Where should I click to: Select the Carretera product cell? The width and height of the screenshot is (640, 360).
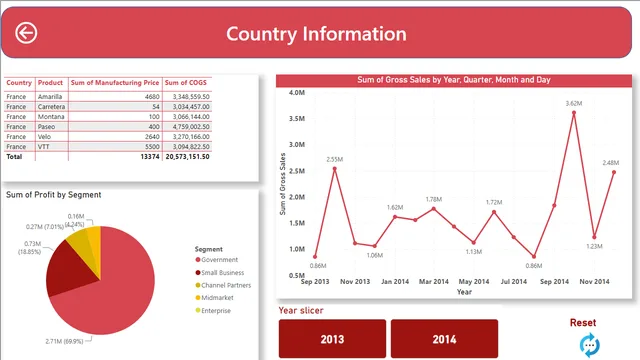coord(51,107)
